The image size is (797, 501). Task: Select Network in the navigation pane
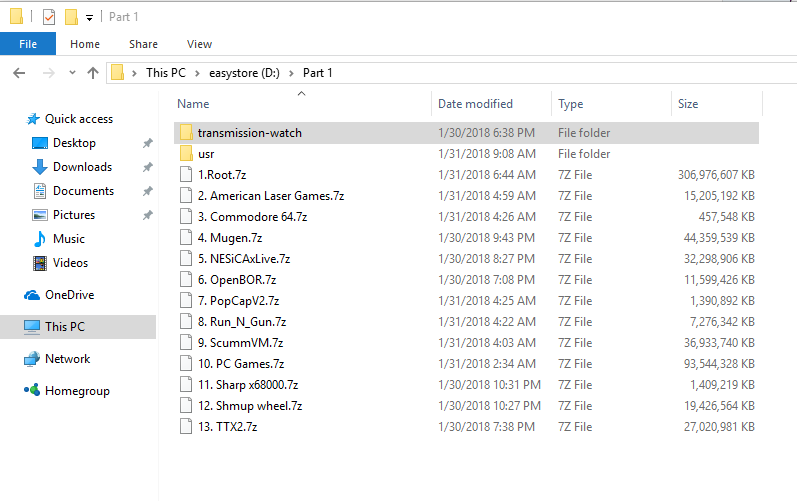pyautogui.click(x=68, y=359)
